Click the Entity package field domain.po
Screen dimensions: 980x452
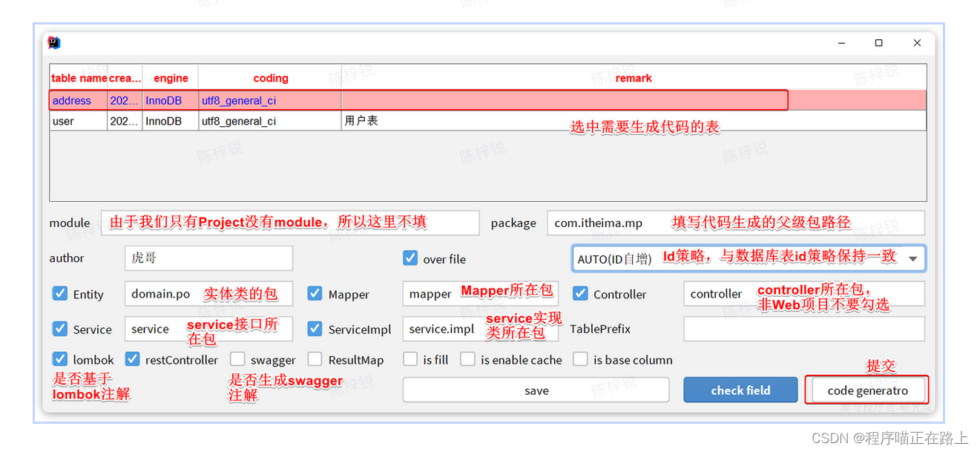[x=208, y=294]
